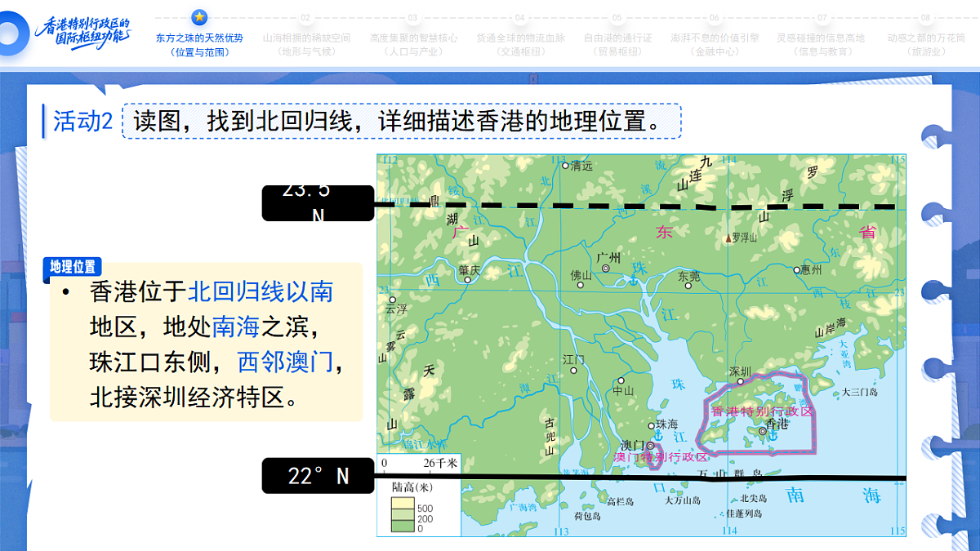This screenshot has height=551, width=980.
Task: Click the 惠州 city label on the map
Action: (811, 269)
